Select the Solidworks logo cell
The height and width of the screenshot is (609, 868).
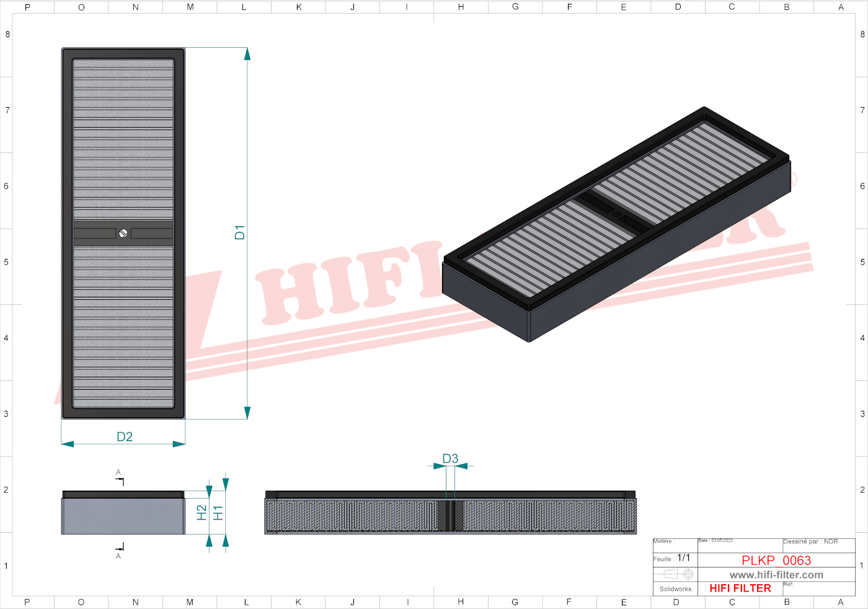(x=675, y=589)
